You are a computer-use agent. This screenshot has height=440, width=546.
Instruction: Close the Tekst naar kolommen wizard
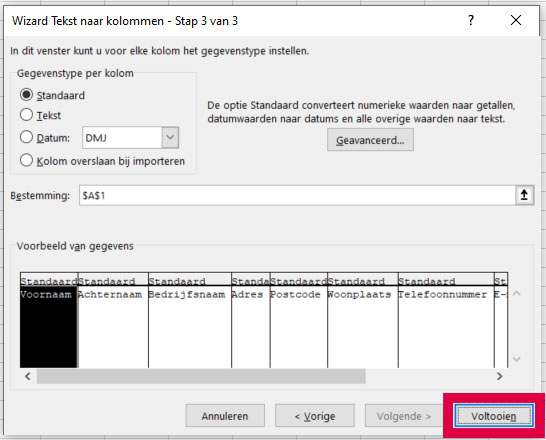click(x=516, y=20)
